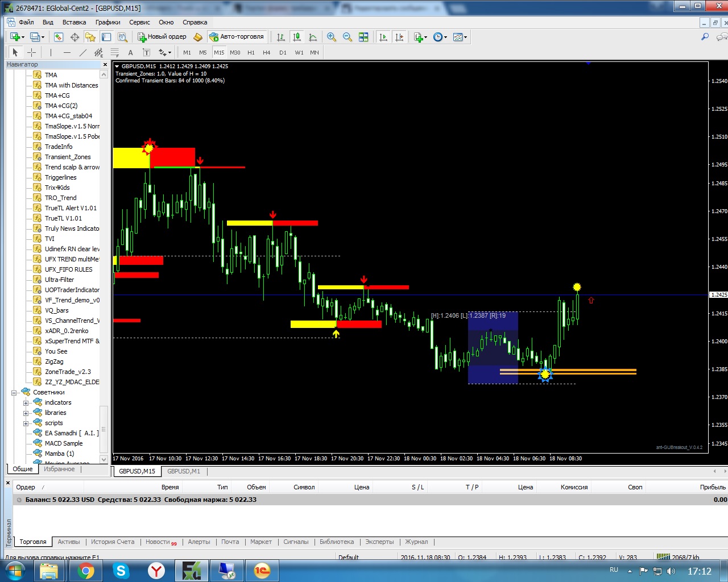Screen dimensions: 728x582
Task: Select the vertical line tool
Action: [51, 52]
